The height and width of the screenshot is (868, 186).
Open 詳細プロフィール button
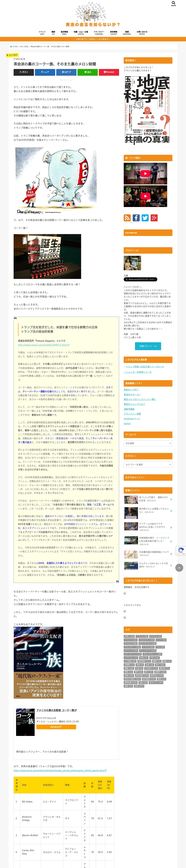148,346
